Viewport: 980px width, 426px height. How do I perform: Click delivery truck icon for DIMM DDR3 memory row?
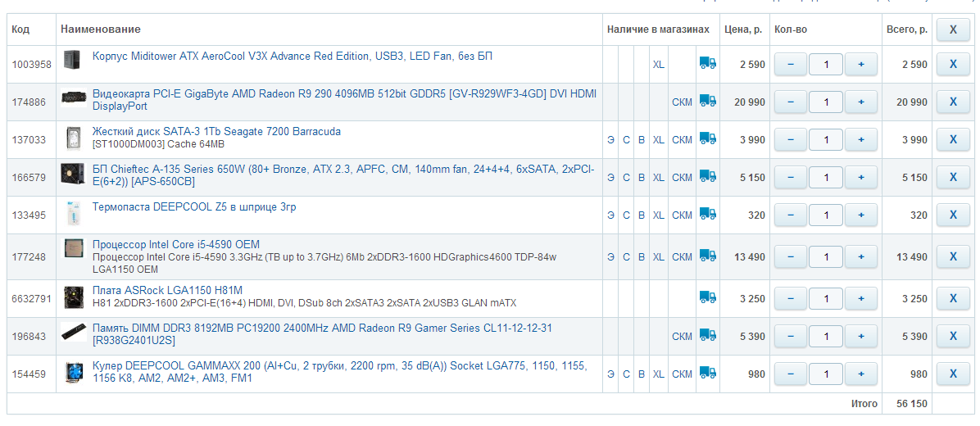[x=707, y=335]
